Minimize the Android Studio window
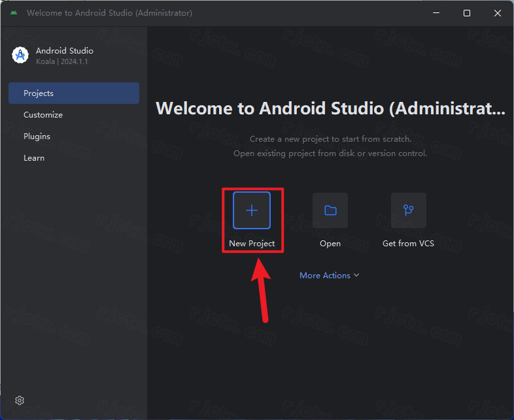This screenshot has height=420, width=514. tap(436, 13)
